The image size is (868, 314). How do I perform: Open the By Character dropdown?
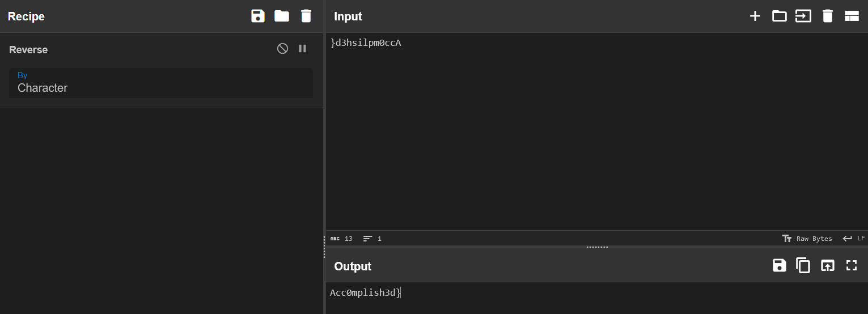160,83
